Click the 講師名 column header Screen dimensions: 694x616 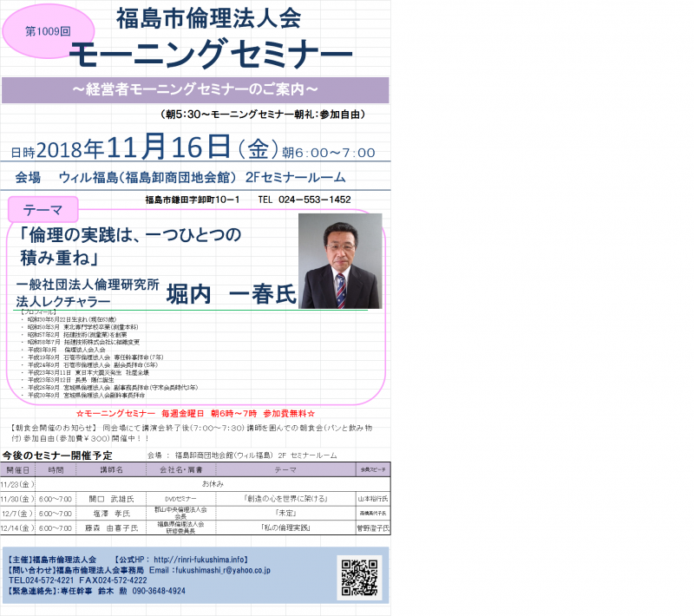point(111,469)
